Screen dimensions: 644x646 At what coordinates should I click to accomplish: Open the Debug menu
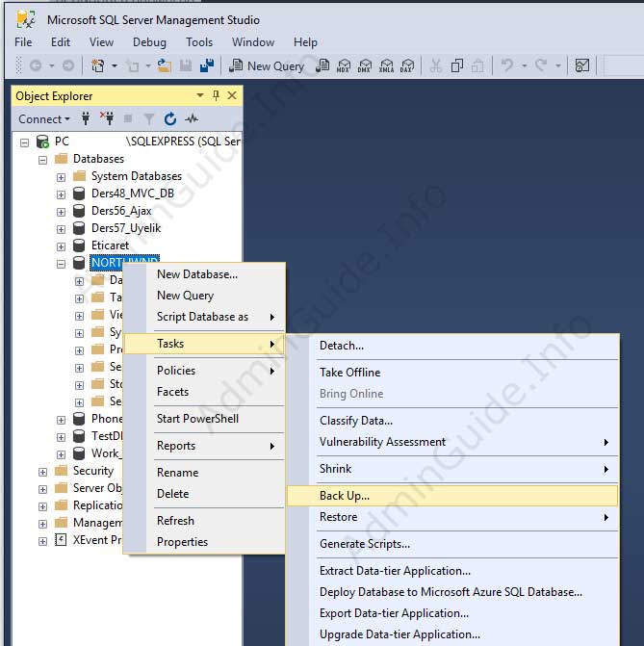coord(149,42)
